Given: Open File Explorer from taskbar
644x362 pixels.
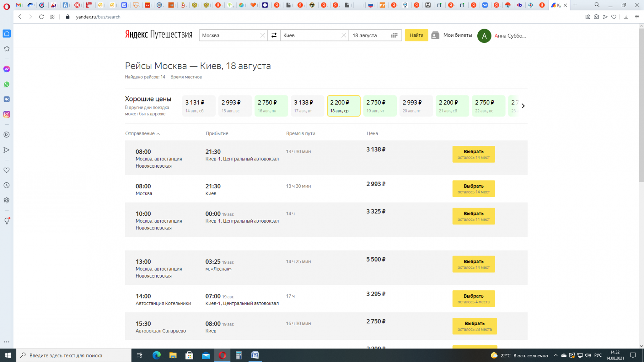Looking at the screenshot, I should tap(173, 355).
